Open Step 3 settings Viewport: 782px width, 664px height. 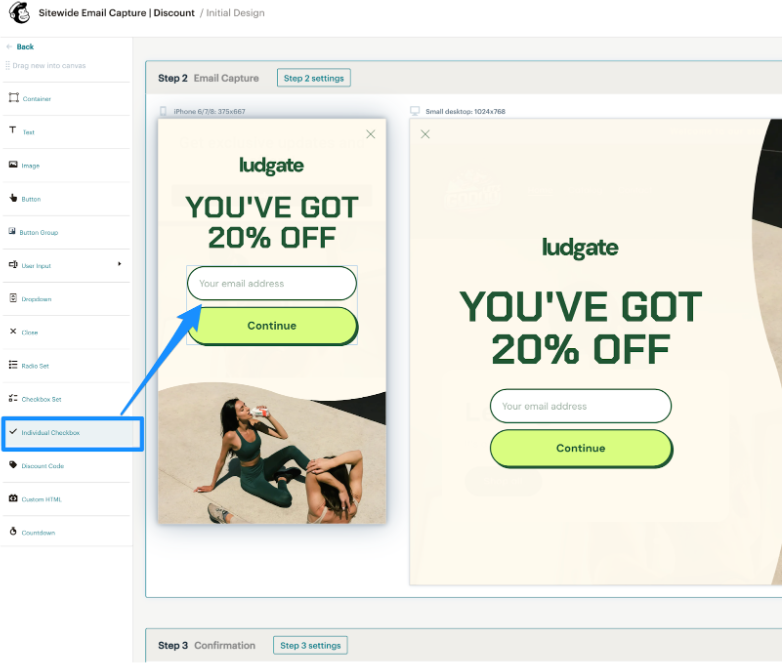310,645
